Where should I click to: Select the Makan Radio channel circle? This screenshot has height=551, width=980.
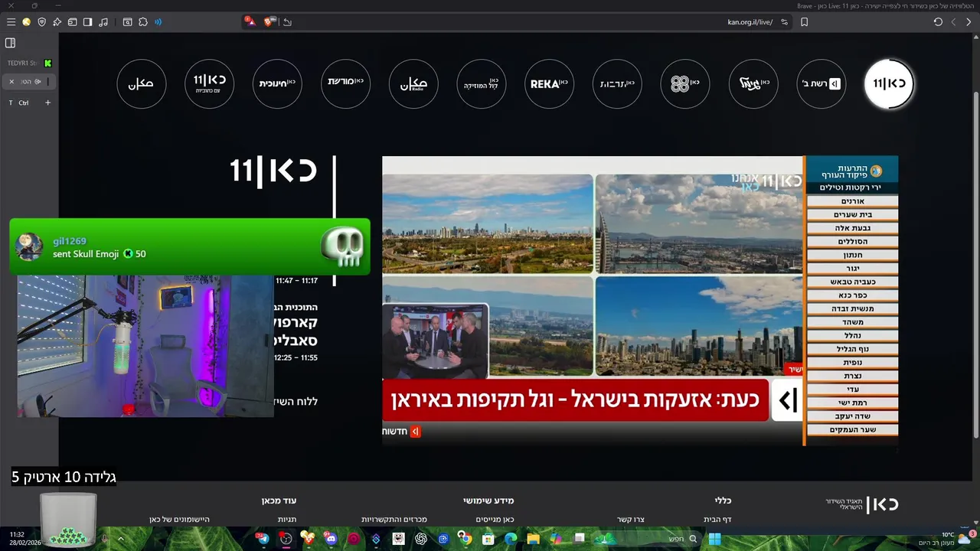413,83
